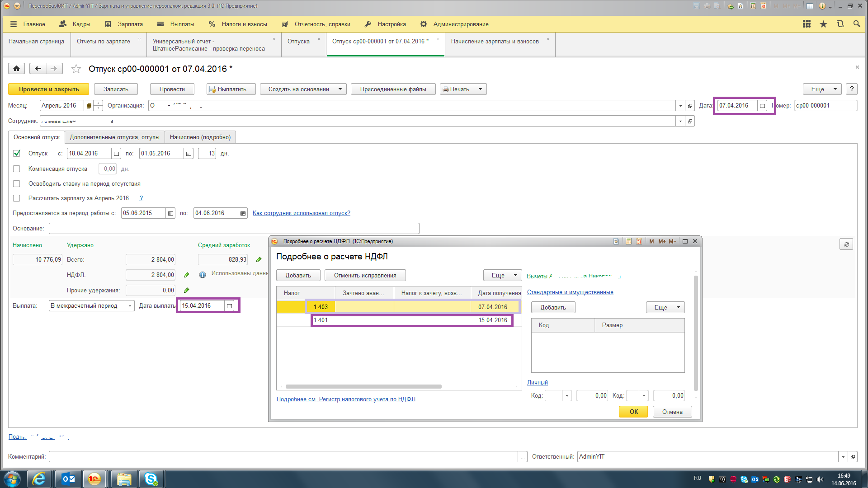Check Освободить ставку на период отсутствия
This screenshot has width=868, height=488.
pos(17,184)
